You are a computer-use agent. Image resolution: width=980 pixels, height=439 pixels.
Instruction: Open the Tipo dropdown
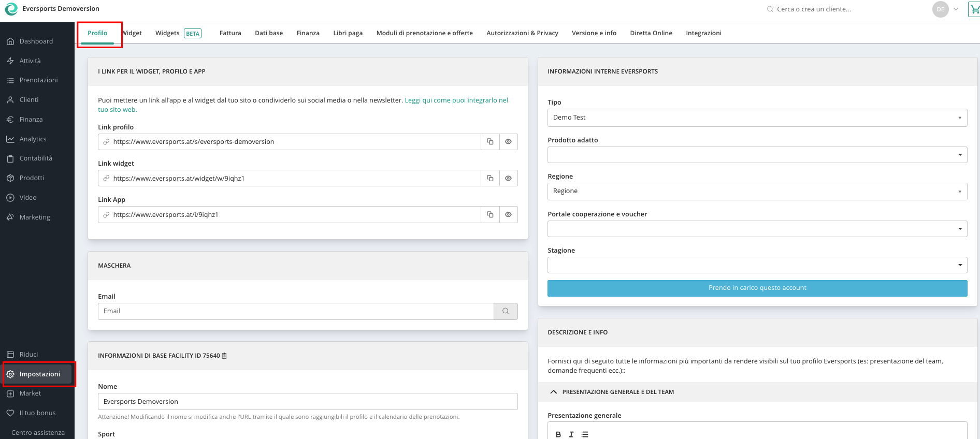point(757,118)
